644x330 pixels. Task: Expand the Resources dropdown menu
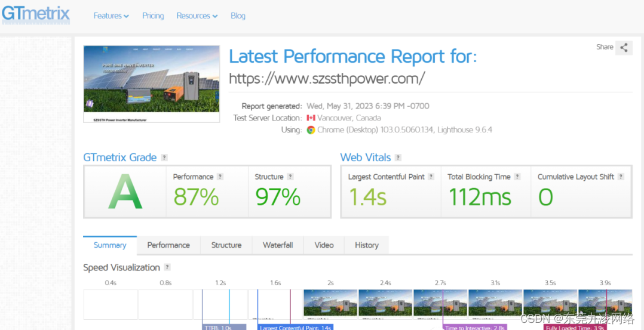197,16
